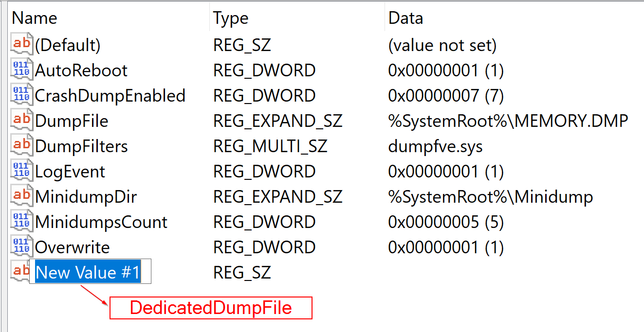
Task: Click the %SystemRoot%\MEMORY.DMP data cell
Action: coord(508,121)
